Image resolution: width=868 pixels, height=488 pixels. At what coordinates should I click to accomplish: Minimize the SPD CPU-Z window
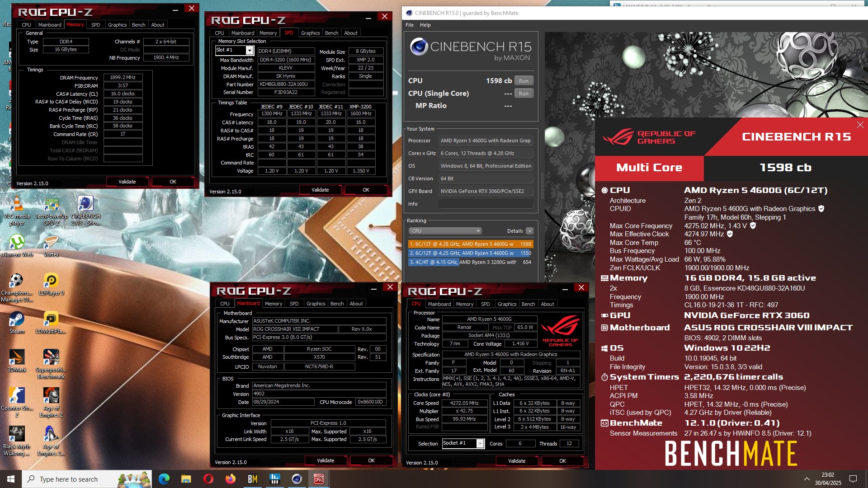click(x=368, y=17)
